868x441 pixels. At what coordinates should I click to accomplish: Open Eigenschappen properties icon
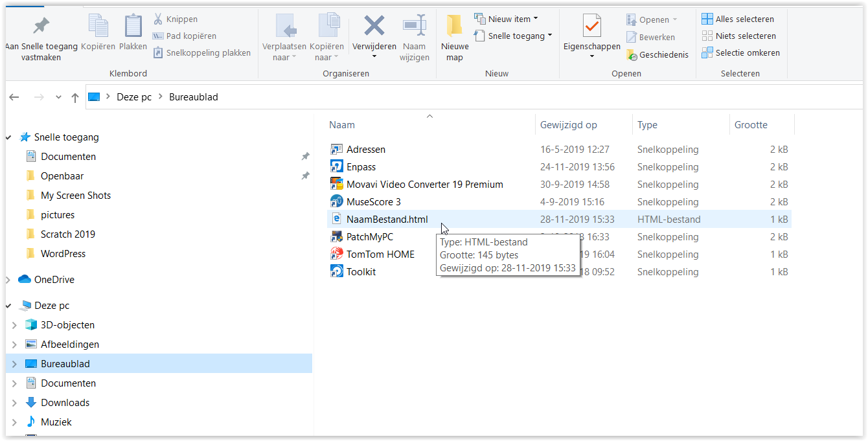[x=591, y=26]
